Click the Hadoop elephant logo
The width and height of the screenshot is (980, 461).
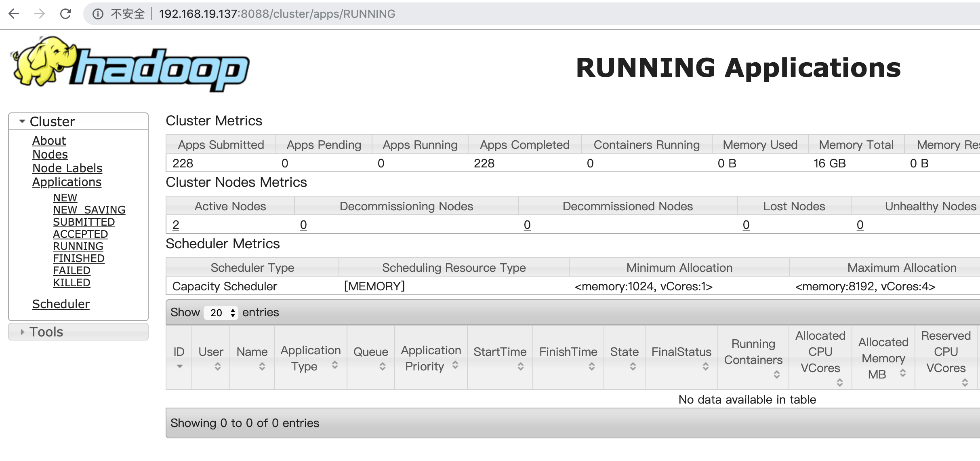(x=129, y=65)
